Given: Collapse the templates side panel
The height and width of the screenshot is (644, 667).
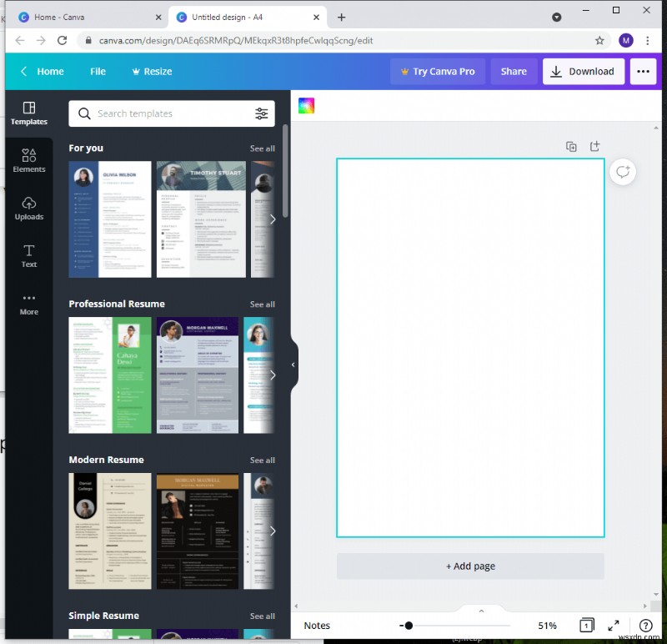Looking at the screenshot, I should tap(293, 365).
